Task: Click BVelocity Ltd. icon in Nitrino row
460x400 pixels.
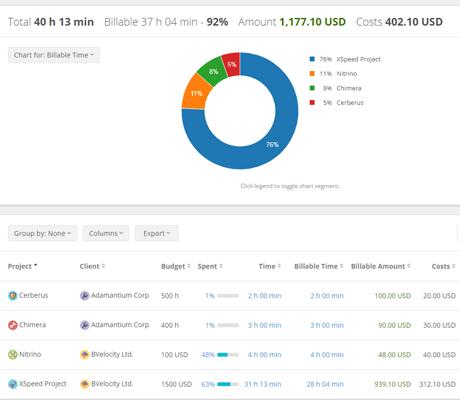Action: [85, 354]
